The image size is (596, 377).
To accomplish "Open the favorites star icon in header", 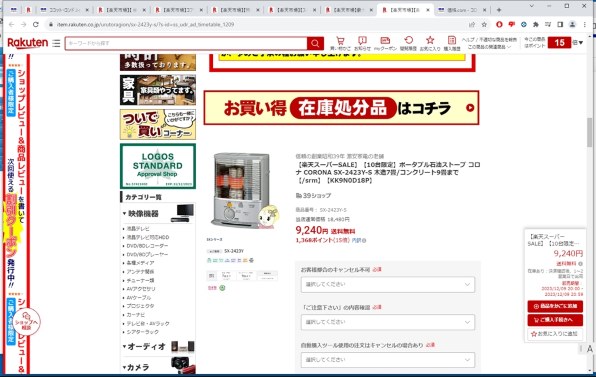I will pos(430,43).
